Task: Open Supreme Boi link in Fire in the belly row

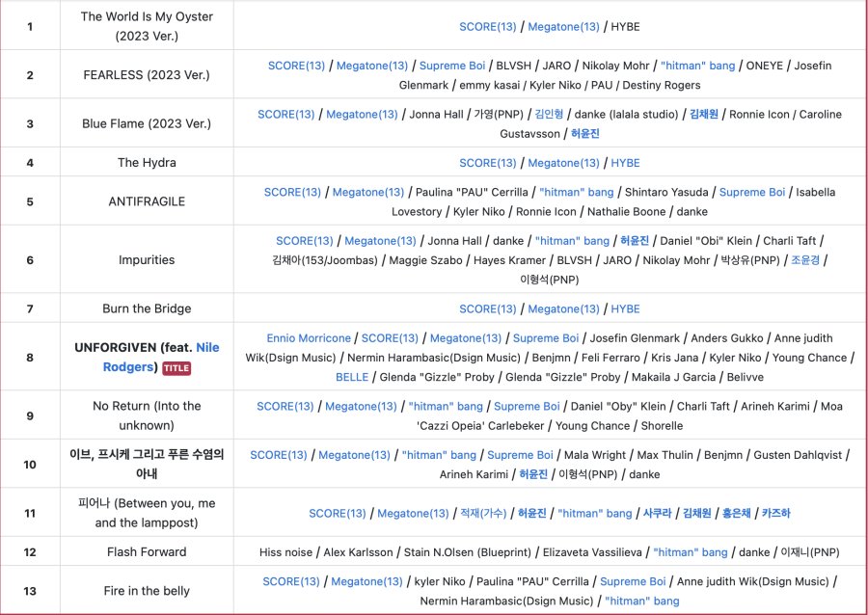Action: [633, 581]
